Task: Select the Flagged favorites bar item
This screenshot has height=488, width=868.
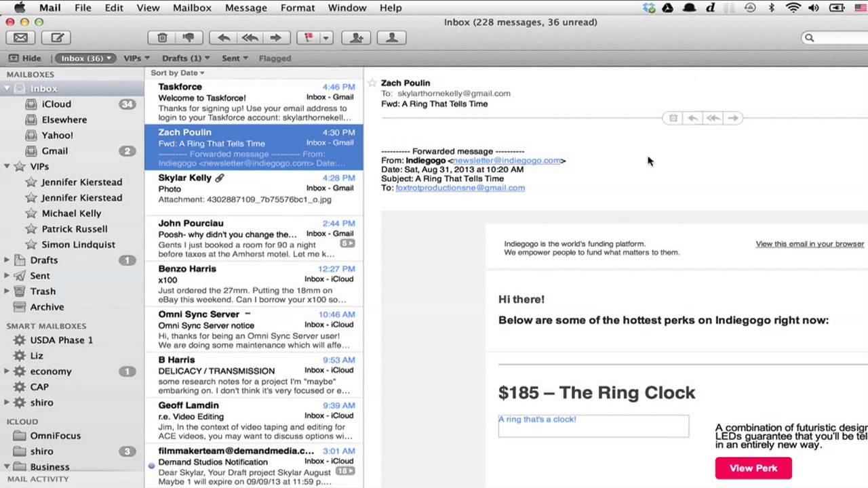Action: [275, 58]
